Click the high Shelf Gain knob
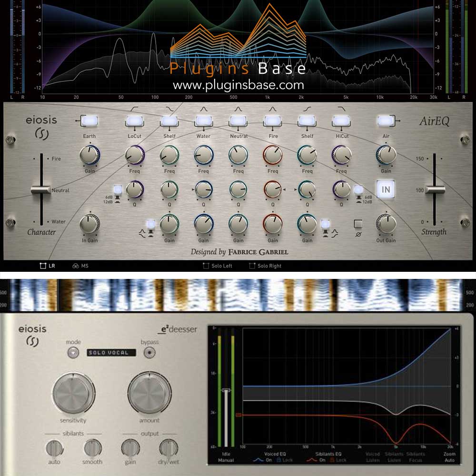The height and width of the screenshot is (476, 476). point(307,224)
